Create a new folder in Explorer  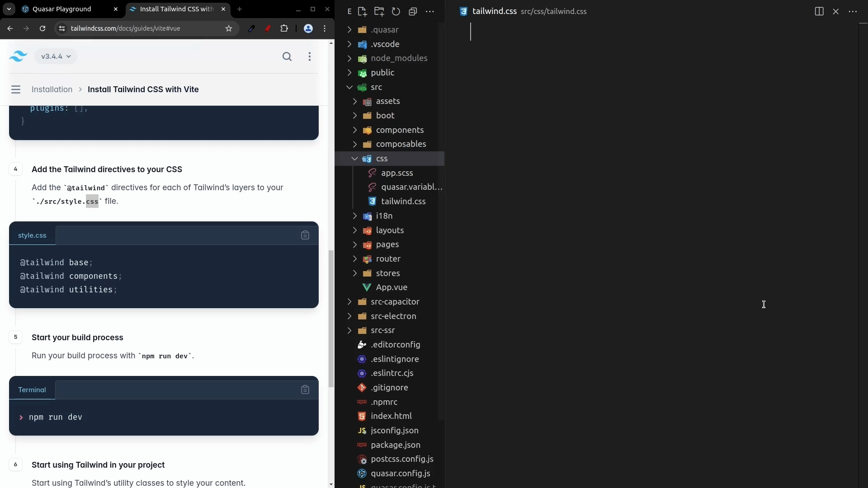click(x=379, y=12)
